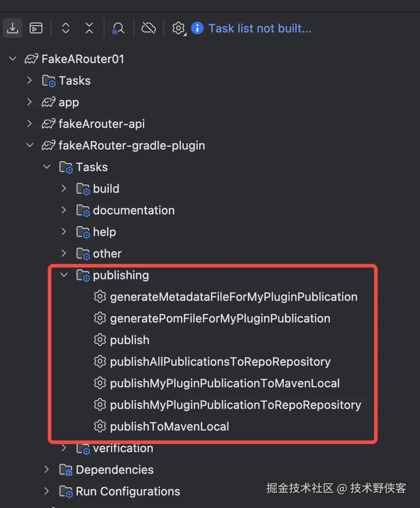Image resolution: width=420 pixels, height=508 pixels.
Task: Click the Analyze Dependencies icon
Action: click(x=119, y=28)
